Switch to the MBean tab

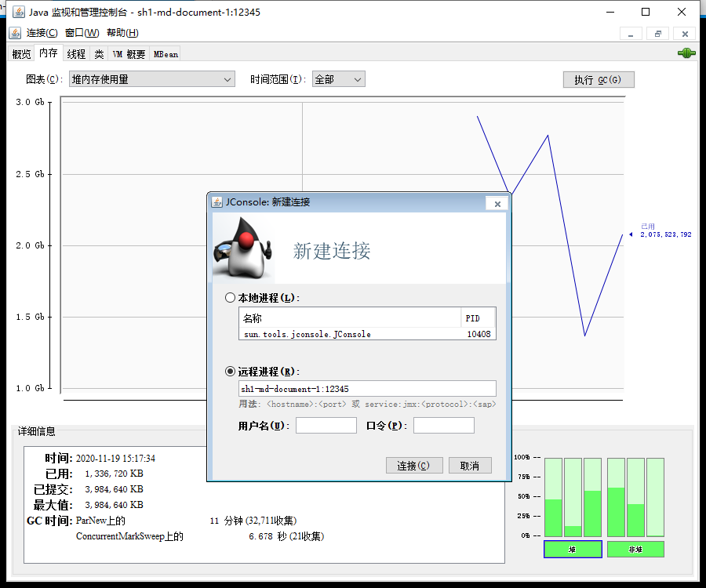(x=164, y=53)
